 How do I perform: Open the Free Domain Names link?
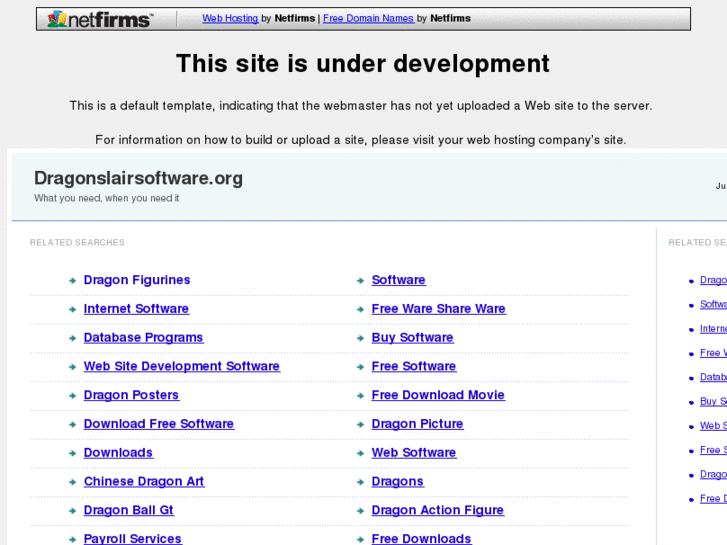[368, 19]
